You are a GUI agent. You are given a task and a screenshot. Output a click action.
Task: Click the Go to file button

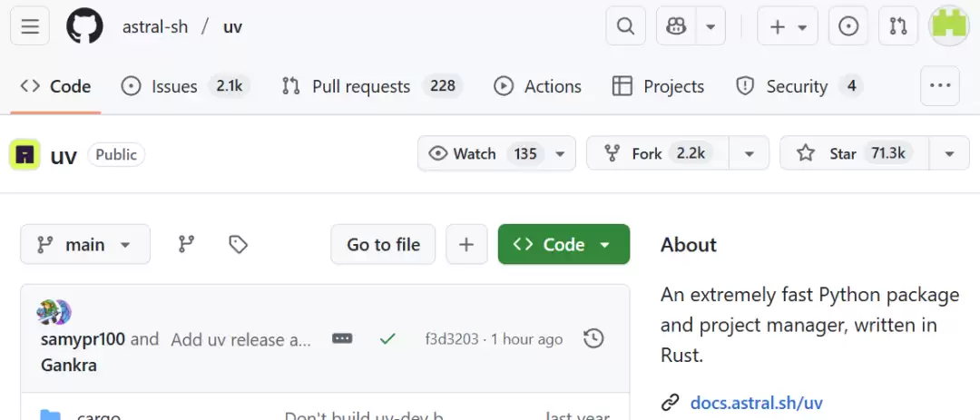tap(383, 244)
